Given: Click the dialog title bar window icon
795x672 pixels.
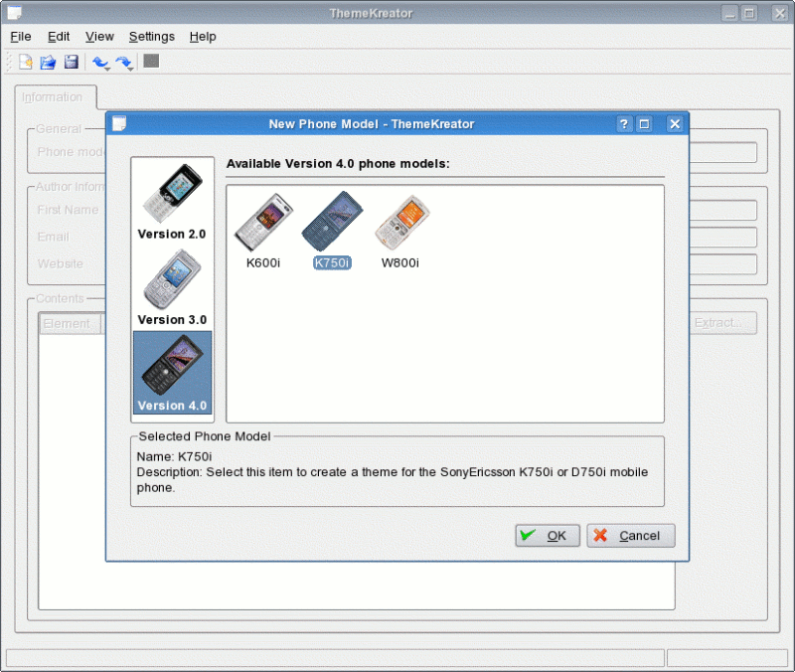Looking at the screenshot, I should click(119, 123).
